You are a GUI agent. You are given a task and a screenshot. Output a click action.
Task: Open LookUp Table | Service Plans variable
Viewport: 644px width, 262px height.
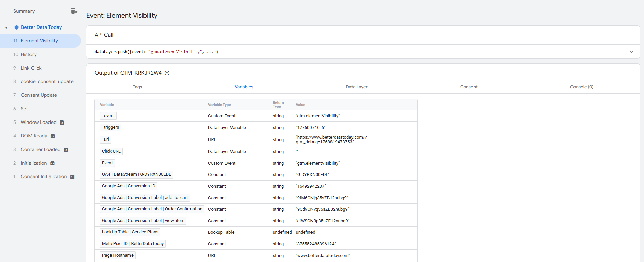(x=130, y=232)
